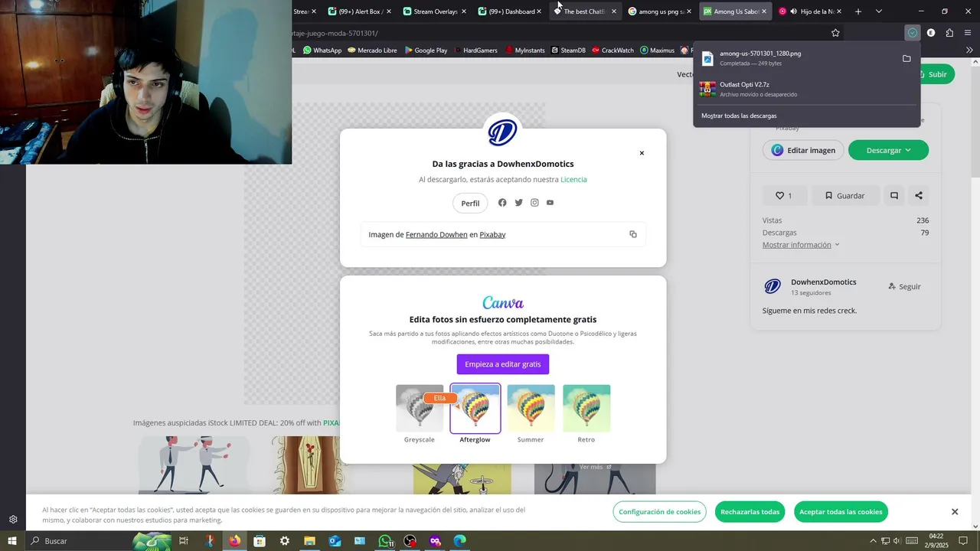The height and width of the screenshot is (551, 980).
Task: Show the downloaded file in its folder
Action: click(906, 58)
